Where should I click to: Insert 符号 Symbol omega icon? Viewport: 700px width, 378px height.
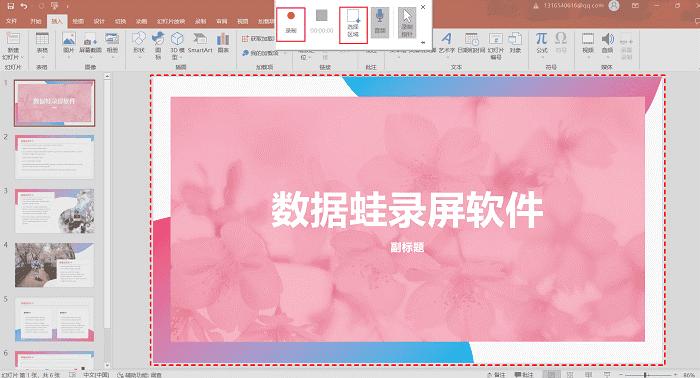pos(561,43)
